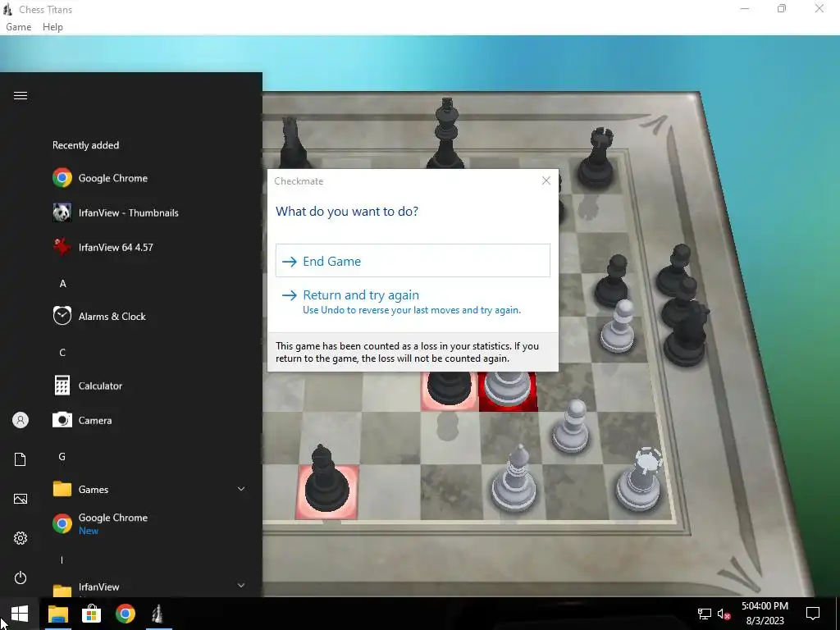Click the white piece on the red-highlighted square
This screenshot has width=840, height=630.
coord(507,390)
